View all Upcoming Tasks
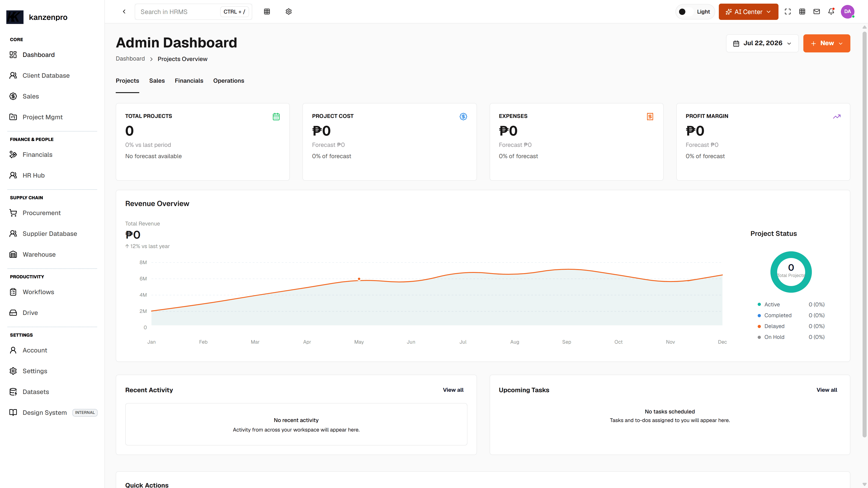The image size is (868, 488). coord(827,390)
